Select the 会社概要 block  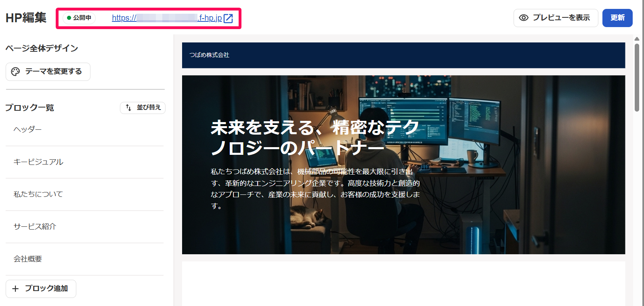tap(85, 259)
